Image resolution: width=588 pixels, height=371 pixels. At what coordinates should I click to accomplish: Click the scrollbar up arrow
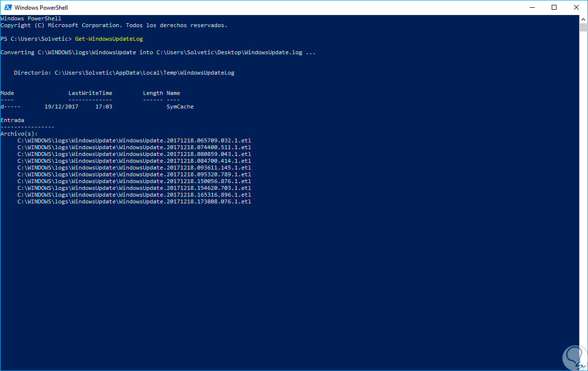(x=583, y=18)
